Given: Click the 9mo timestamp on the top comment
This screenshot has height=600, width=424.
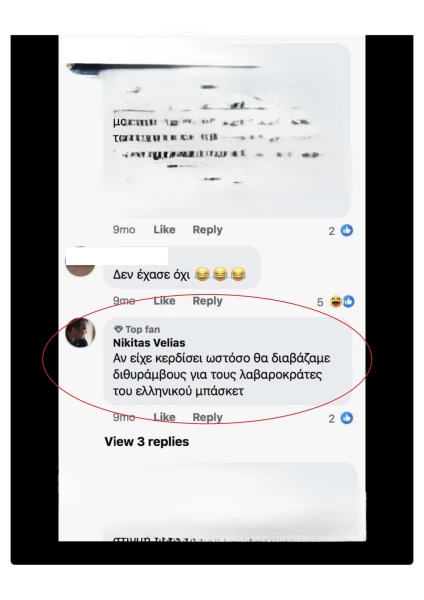Looking at the screenshot, I should (124, 230).
